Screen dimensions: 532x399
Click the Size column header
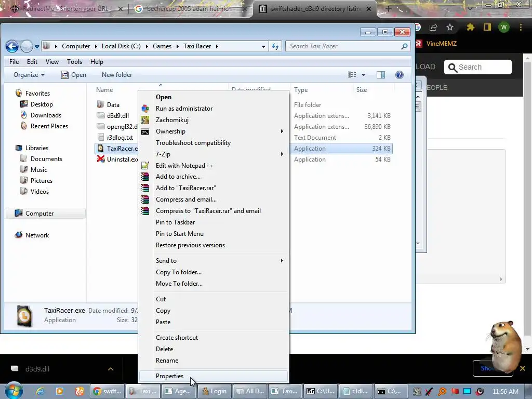(362, 89)
